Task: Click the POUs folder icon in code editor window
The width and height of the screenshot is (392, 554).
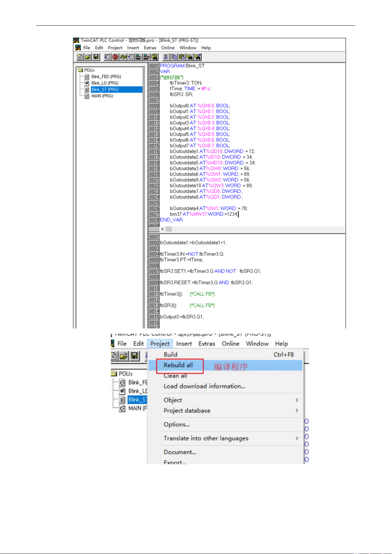Action: pyautogui.click(x=80, y=70)
